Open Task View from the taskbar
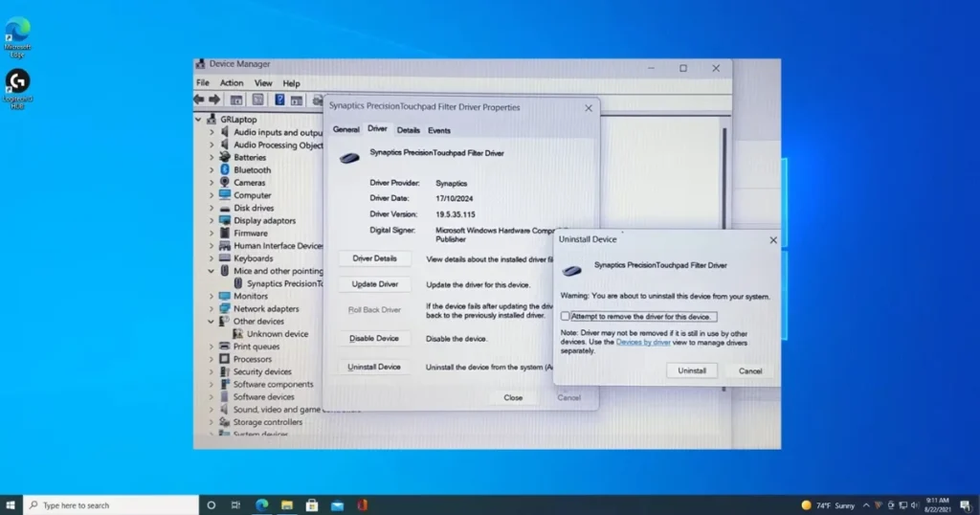The width and height of the screenshot is (980, 515). pyautogui.click(x=235, y=505)
